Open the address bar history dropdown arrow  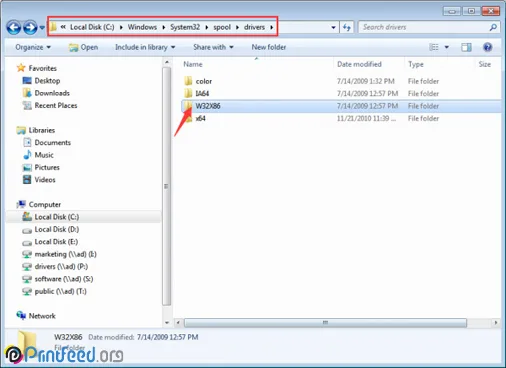(333, 28)
